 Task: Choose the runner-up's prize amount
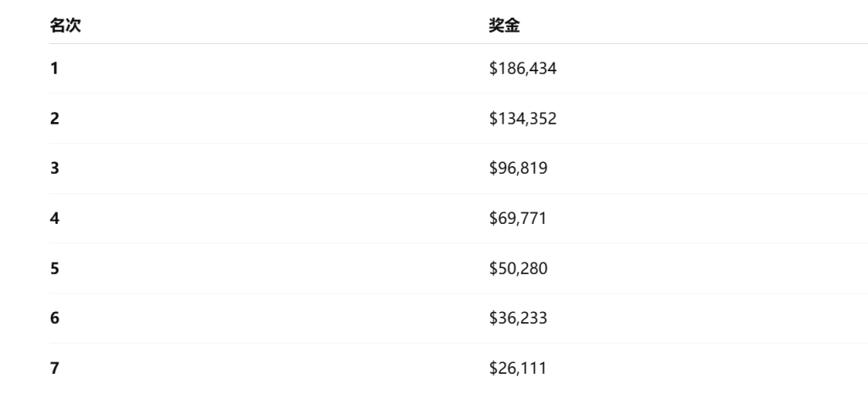pos(522,119)
